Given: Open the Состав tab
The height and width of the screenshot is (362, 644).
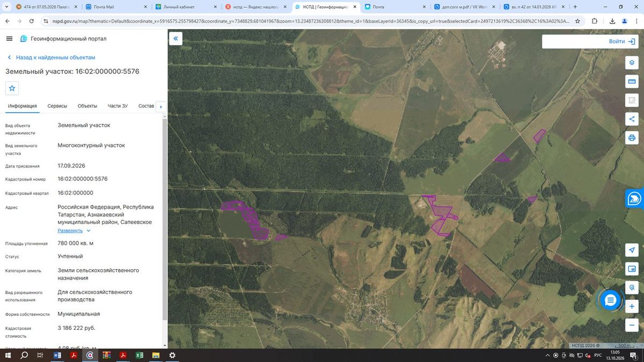Looking at the screenshot, I should pos(146,106).
